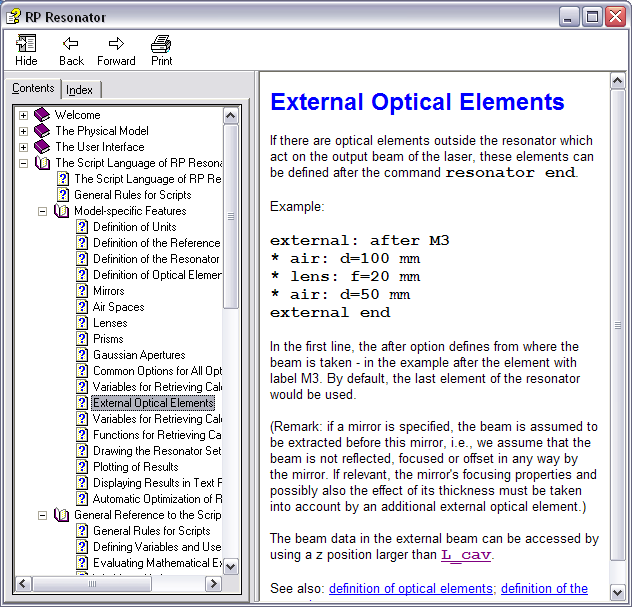Open Displaying Results in Text topic
The height and width of the screenshot is (607, 632).
[x=157, y=483]
